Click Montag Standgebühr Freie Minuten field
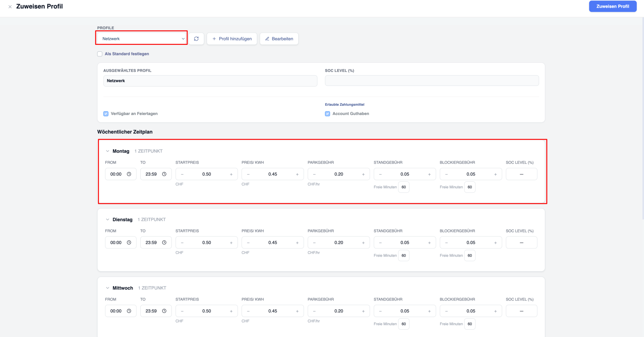644x337 pixels. (404, 187)
